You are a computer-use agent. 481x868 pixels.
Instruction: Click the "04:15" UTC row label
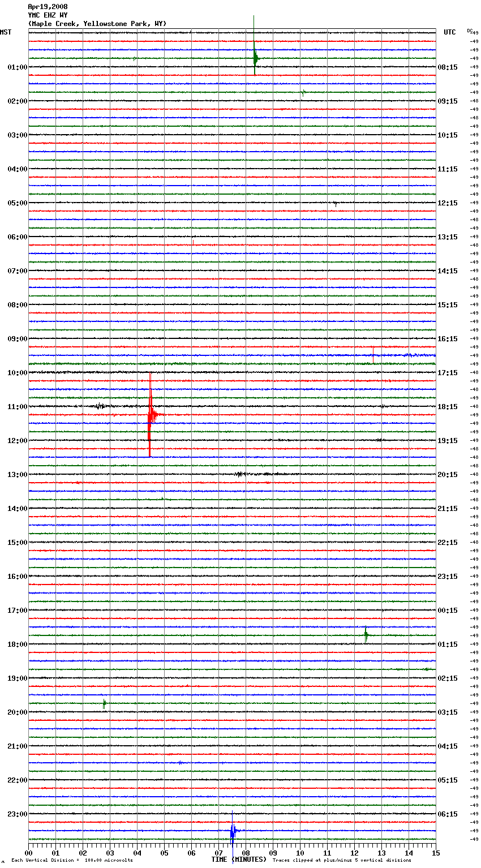[x=448, y=746]
